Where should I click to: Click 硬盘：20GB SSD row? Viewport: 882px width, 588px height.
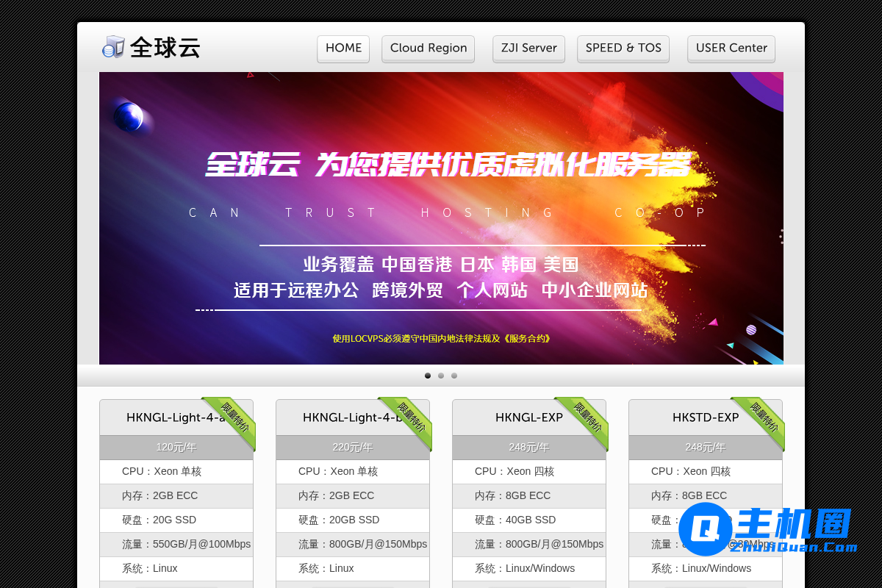point(353,520)
